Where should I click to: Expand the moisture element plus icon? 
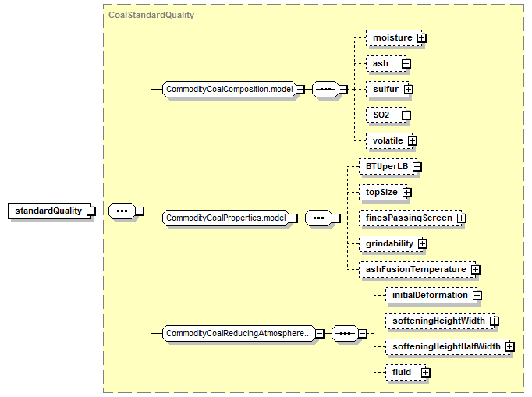(422, 37)
